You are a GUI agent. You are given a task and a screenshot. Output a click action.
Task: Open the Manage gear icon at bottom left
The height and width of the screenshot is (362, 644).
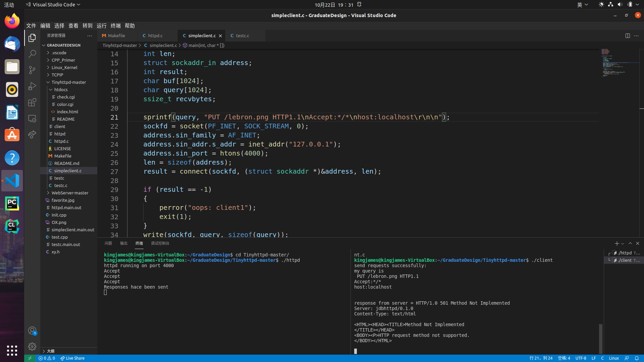(32, 347)
